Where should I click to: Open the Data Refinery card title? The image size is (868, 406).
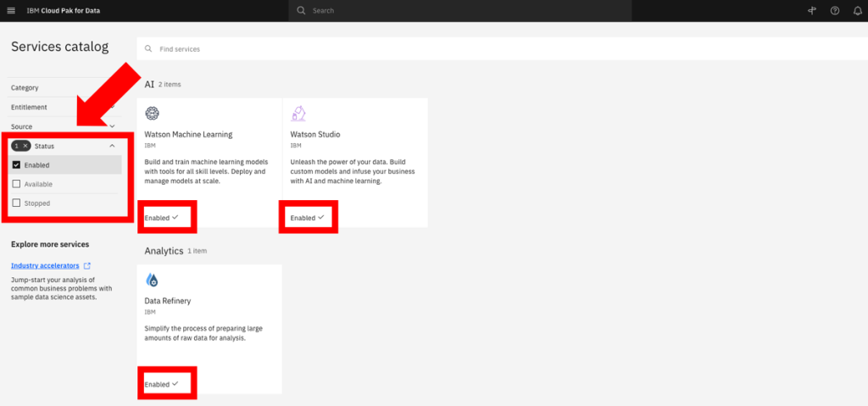(x=167, y=301)
